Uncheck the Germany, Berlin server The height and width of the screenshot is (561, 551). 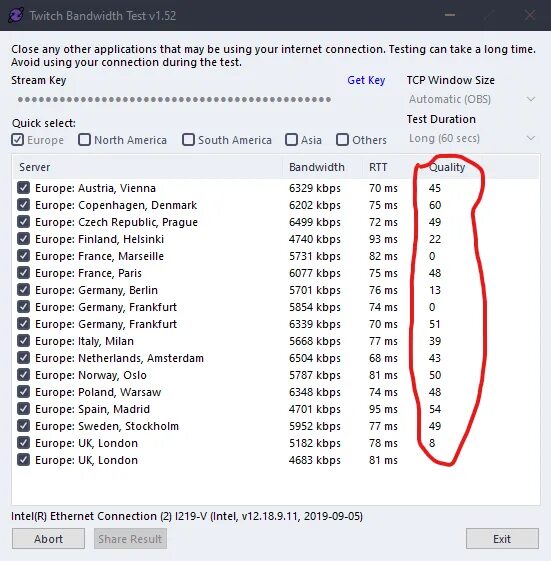tap(23, 289)
